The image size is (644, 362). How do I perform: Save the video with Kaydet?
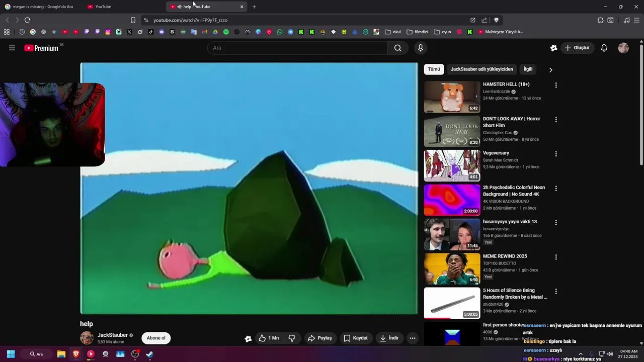(x=356, y=338)
